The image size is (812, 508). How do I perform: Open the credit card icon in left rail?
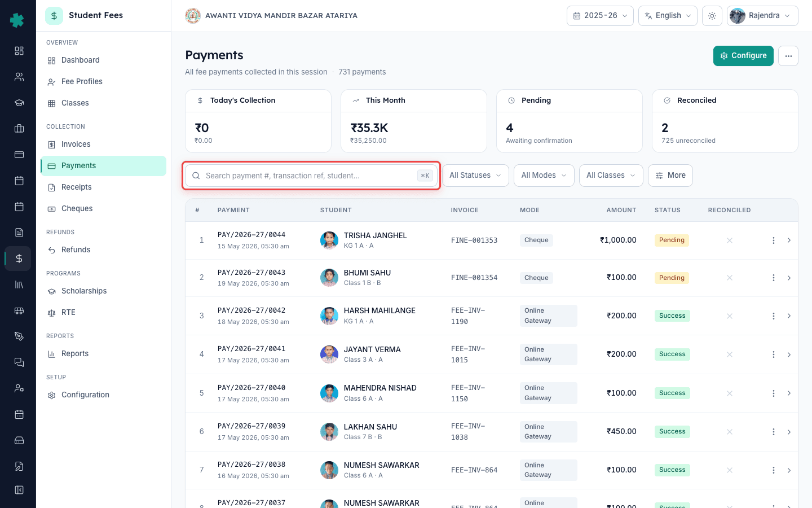click(x=19, y=155)
